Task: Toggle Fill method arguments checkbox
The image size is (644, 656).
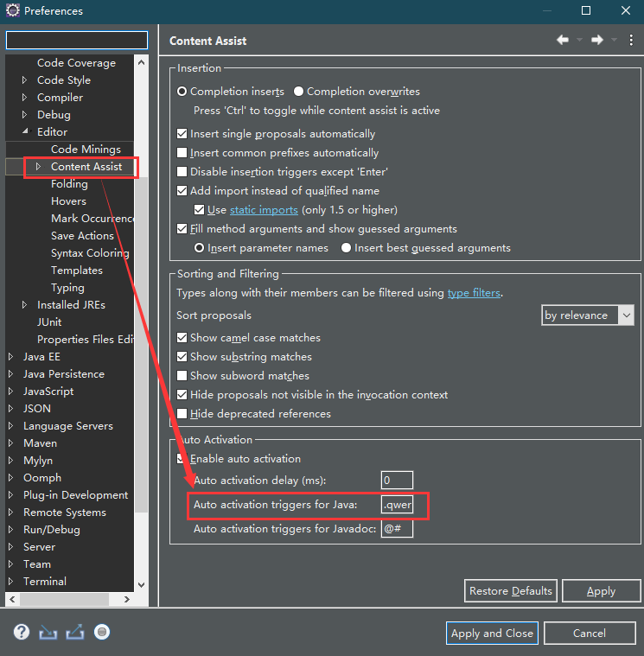Action: [x=182, y=229]
